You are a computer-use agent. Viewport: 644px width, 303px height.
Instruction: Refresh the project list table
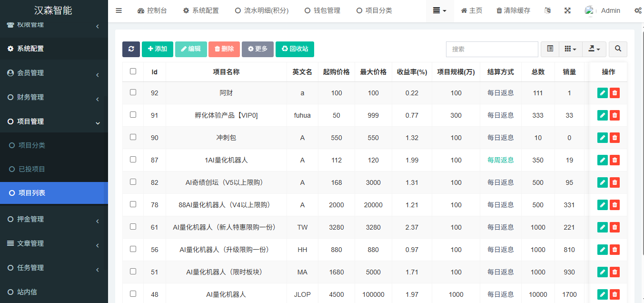pyautogui.click(x=131, y=49)
